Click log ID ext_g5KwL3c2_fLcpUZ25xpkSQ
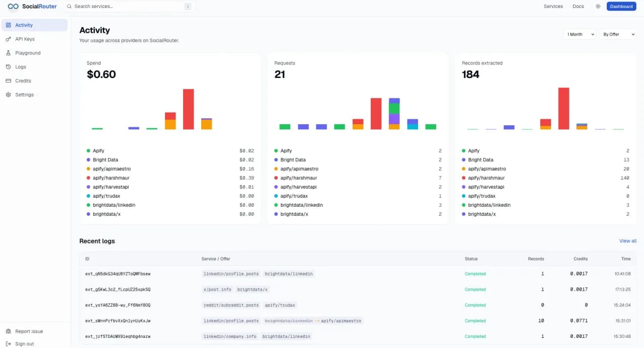644x348 pixels. pyautogui.click(x=118, y=290)
